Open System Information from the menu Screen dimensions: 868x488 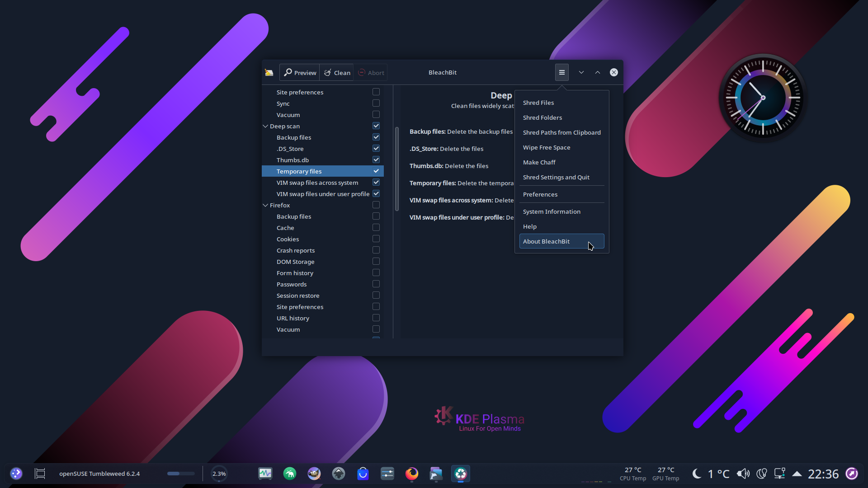pos(561,211)
